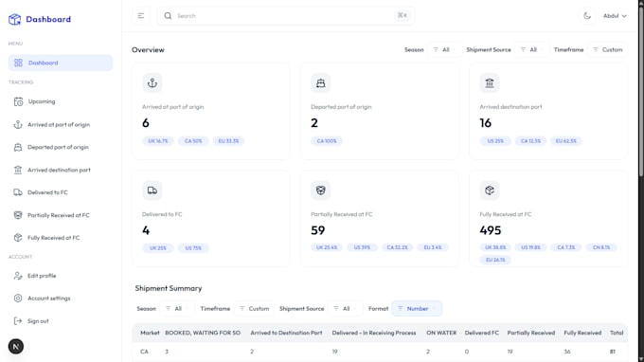This screenshot has height=362, width=644.
Task: Click ship icon on Departed port card
Action: click(x=321, y=83)
